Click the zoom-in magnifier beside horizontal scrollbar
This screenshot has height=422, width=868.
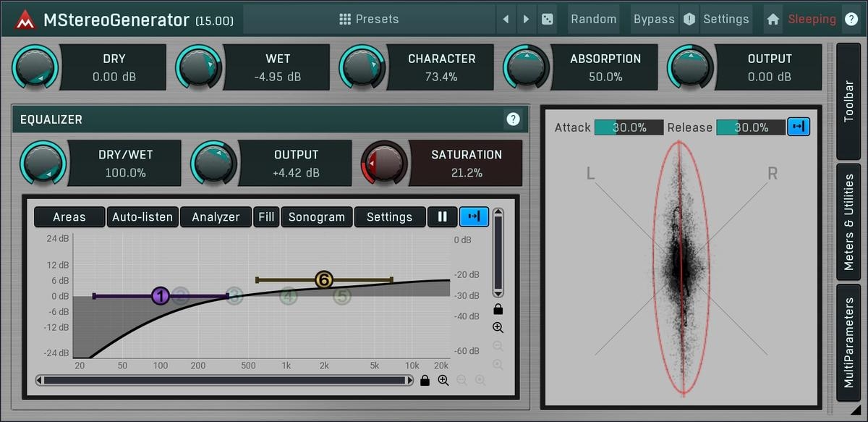pos(443,380)
